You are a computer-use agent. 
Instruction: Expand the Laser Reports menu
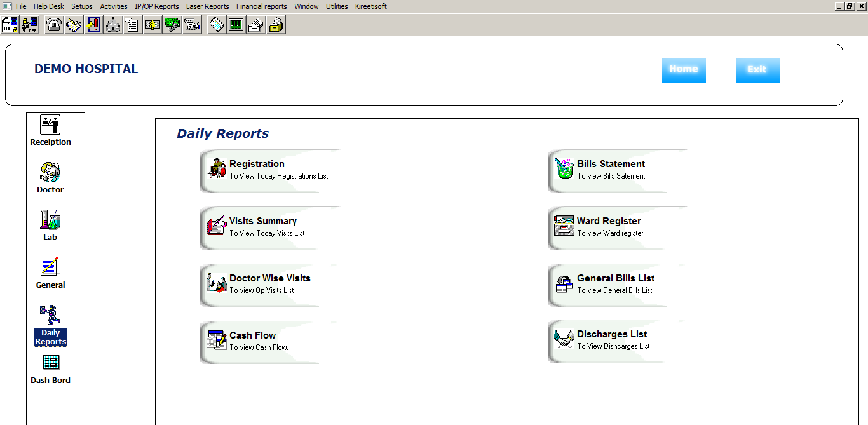(207, 6)
